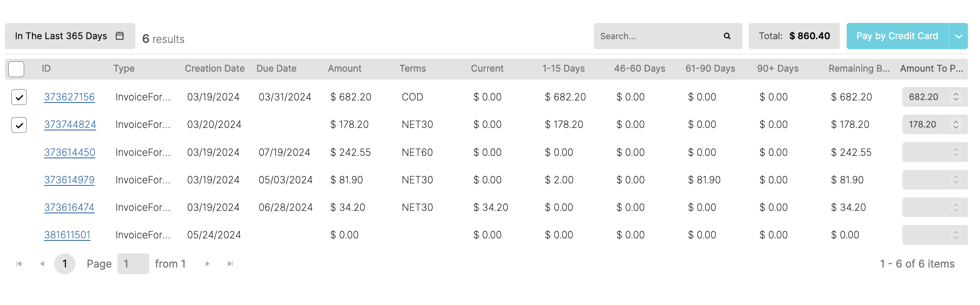The width and height of the screenshot is (980, 305).
Task: Open the In The Last 365 Days filter
Action: coord(70,36)
